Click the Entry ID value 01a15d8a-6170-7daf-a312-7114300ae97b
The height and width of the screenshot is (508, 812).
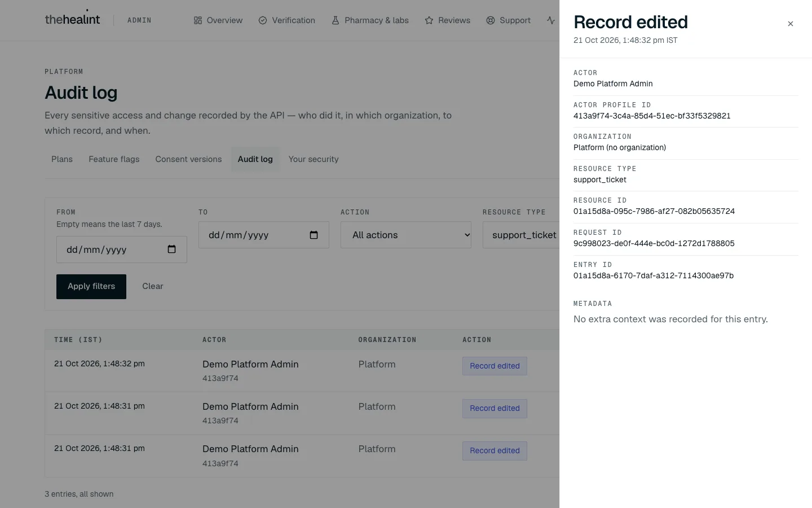tap(654, 275)
